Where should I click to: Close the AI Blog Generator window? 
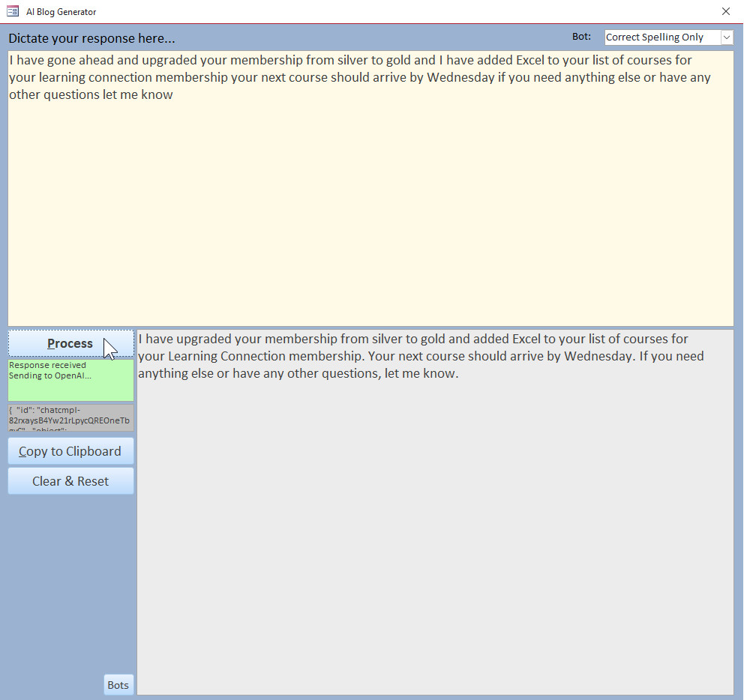725,11
